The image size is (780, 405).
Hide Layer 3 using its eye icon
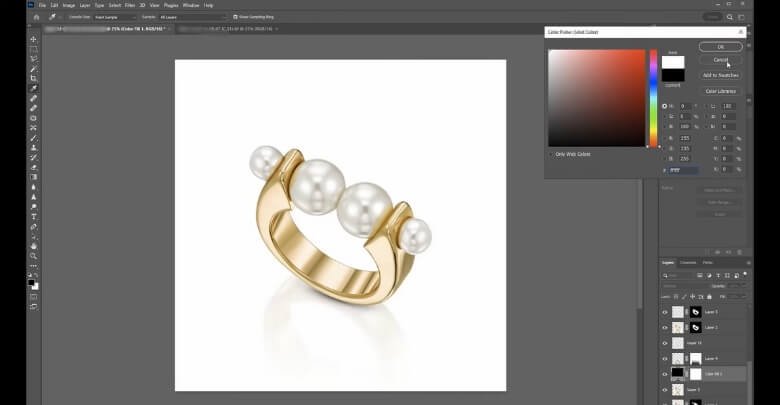pos(665,390)
